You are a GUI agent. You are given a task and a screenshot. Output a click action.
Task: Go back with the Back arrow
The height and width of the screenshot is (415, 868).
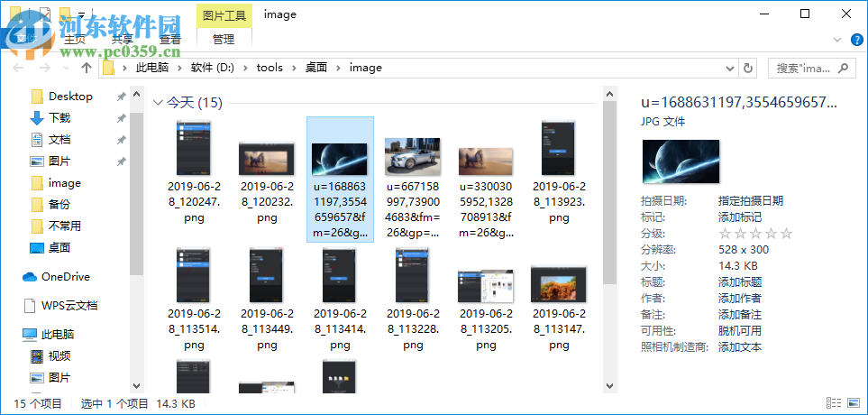pyautogui.click(x=18, y=69)
